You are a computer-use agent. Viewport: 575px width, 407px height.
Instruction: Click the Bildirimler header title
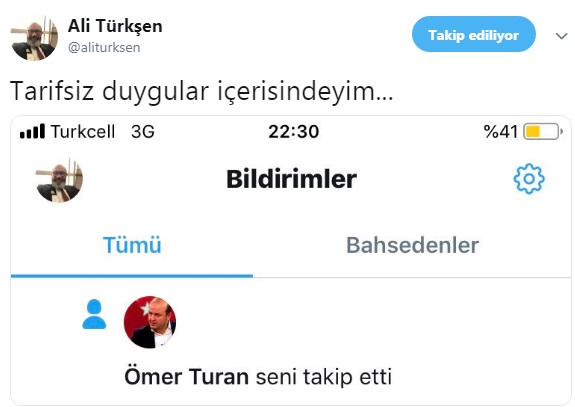click(x=292, y=179)
